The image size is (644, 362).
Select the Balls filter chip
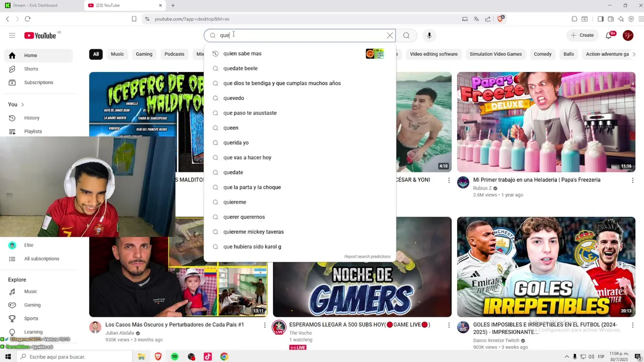(569, 54)
